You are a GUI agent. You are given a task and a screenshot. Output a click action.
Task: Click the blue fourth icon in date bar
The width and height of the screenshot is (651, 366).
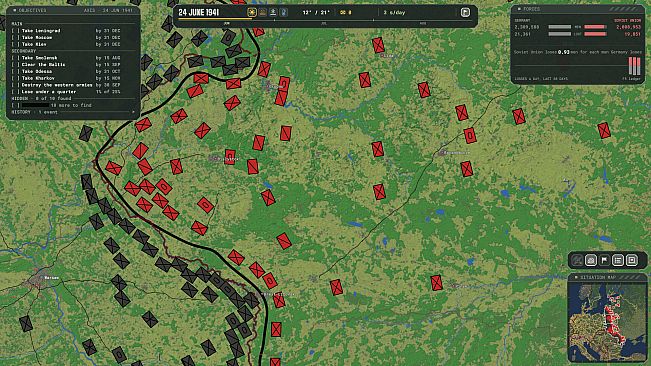[x=284, y=12]
